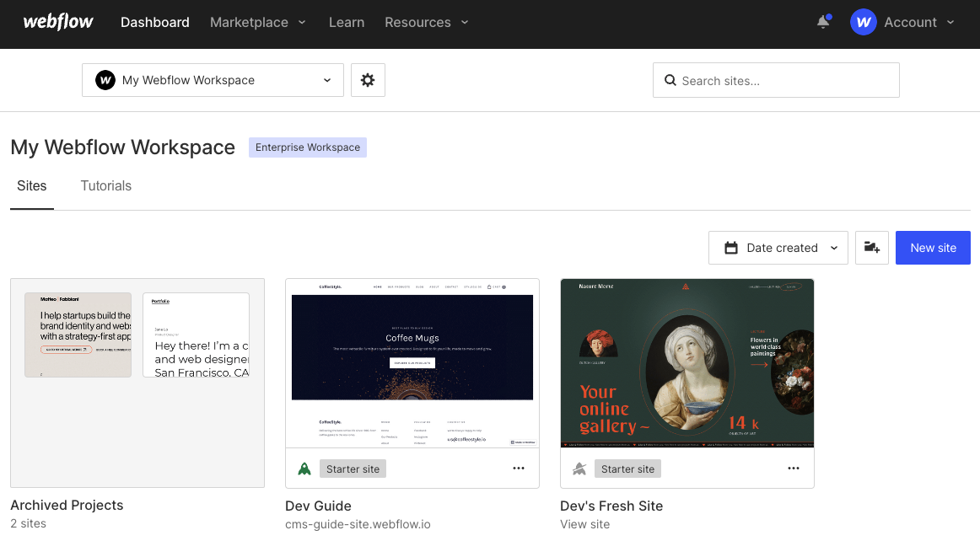The width and height of the screenshot is (980, 541).
Task: Open the Archived Projects folder thumbnail
Action: [137, 383]
